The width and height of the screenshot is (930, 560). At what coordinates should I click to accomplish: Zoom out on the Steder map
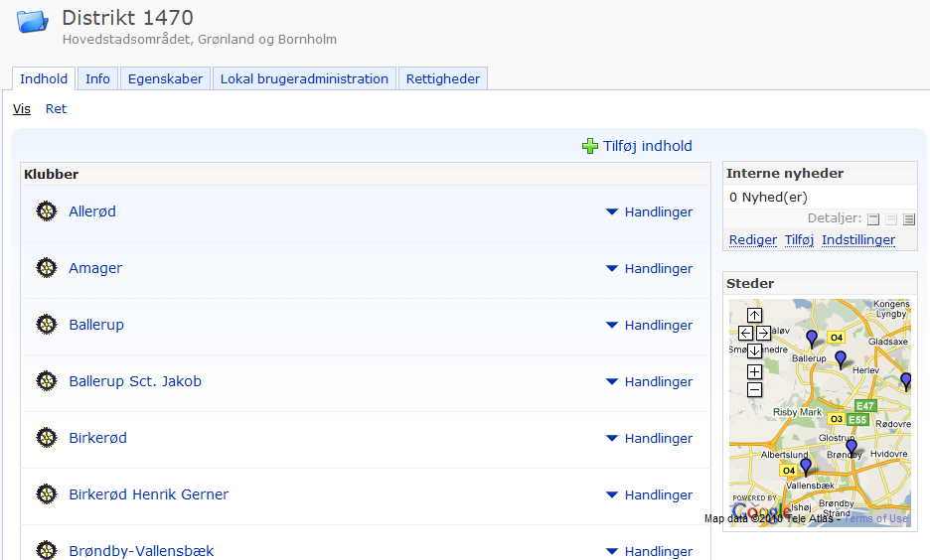(754, 389)
